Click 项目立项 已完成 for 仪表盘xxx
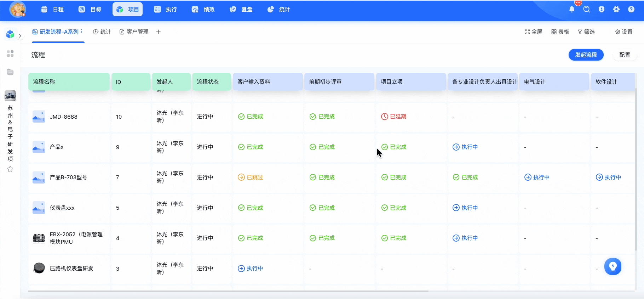The image size is (644, 299). click(394, 208)
